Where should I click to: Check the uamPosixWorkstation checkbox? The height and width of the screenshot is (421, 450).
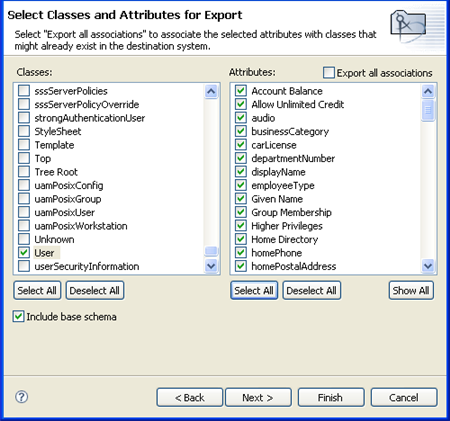click(24, 226)
